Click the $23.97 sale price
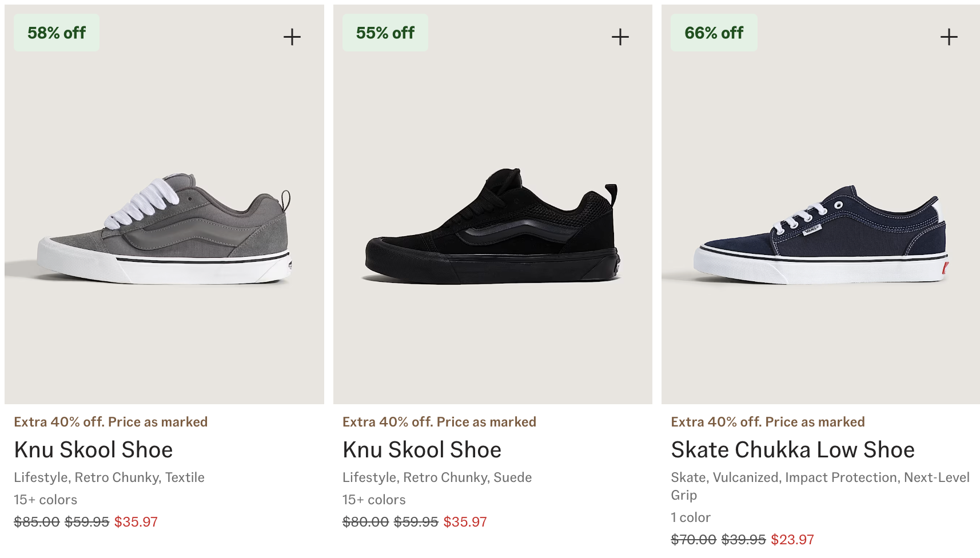The image size is (980, 558). point(792,540)
